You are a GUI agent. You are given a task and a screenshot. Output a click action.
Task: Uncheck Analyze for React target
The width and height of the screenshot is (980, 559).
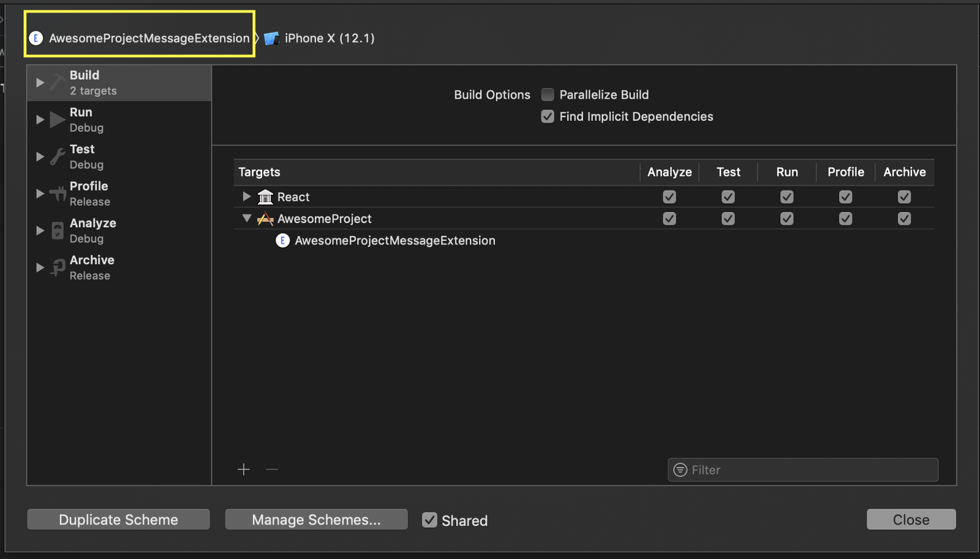pos(669,197)
